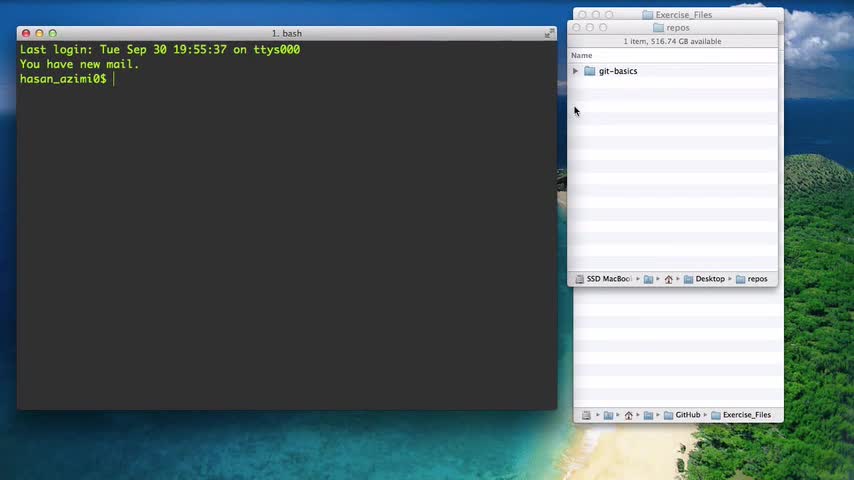This screenshot has width=854, height=480.
Task: Zoom the bash terminal with green button
Action: [x=53, y=33]
